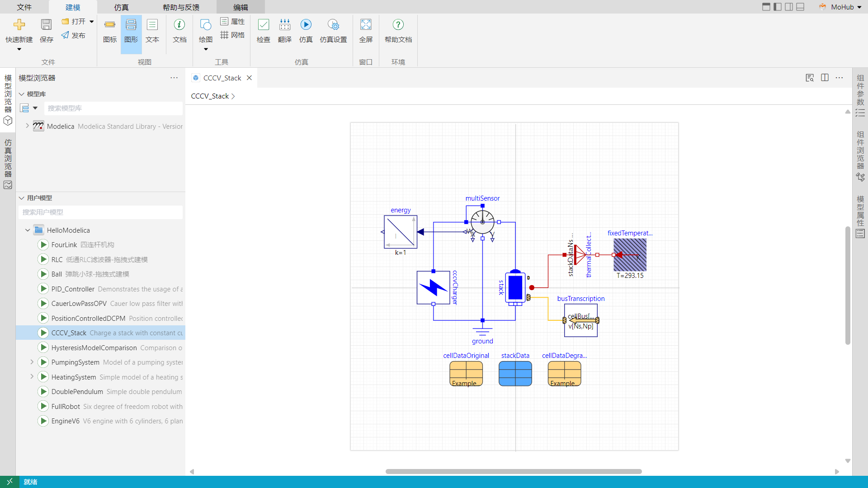Select the energy integrator block

pos(401,232)
